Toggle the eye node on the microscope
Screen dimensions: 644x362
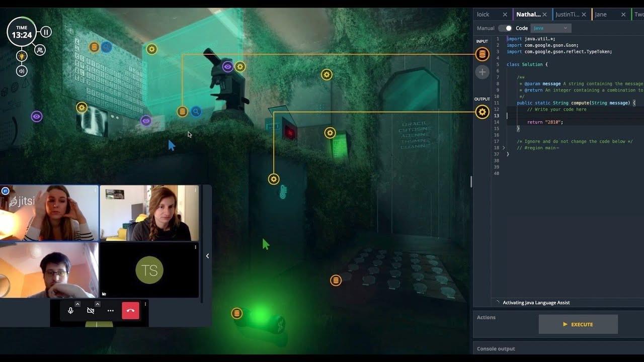(228, 66)
